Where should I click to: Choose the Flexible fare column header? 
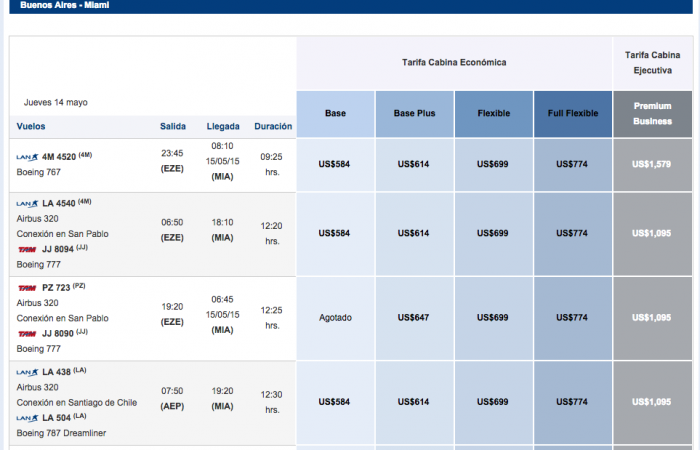pyautogui.click(x=494, y=114)
